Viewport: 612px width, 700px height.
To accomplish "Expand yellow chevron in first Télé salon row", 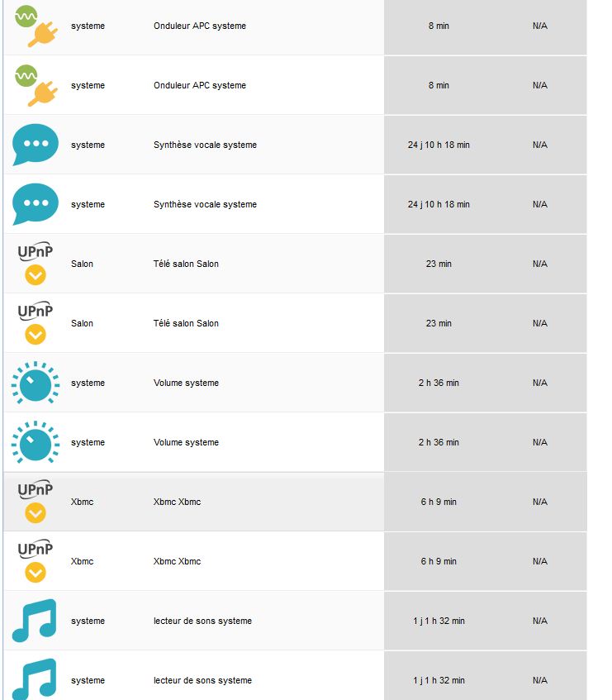I will point(36,275).
